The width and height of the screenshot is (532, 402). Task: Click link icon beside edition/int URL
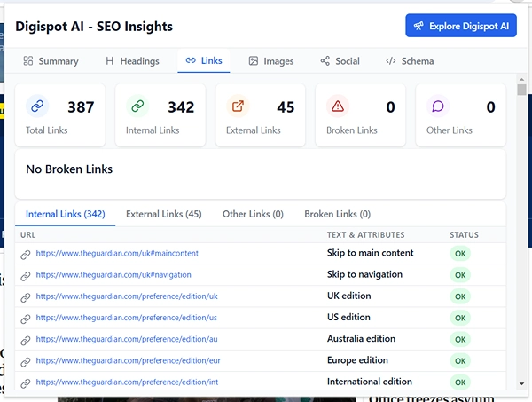pos(26,383)
